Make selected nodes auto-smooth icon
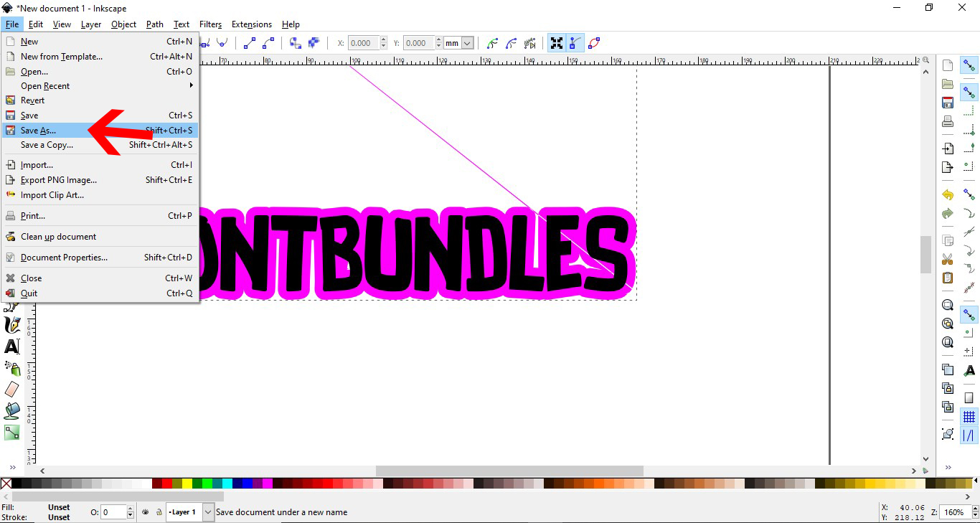 pyautogui.click(x=222, y=43)
